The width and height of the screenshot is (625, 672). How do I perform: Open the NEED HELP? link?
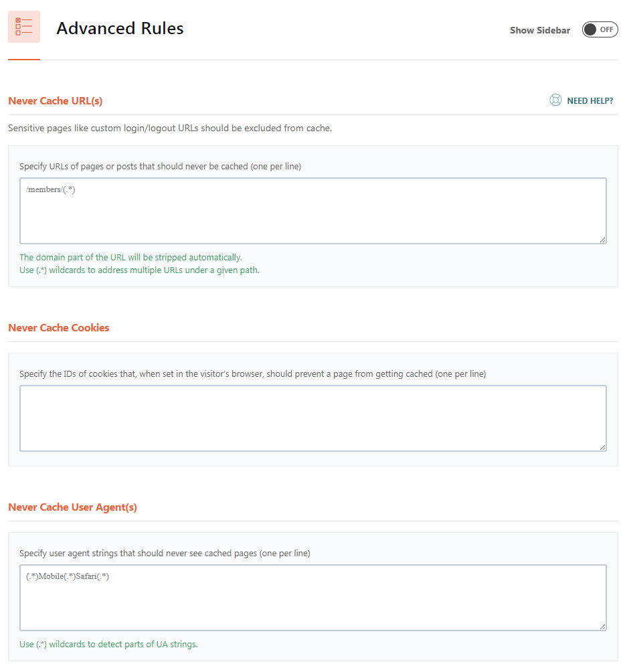pos(590,100)
